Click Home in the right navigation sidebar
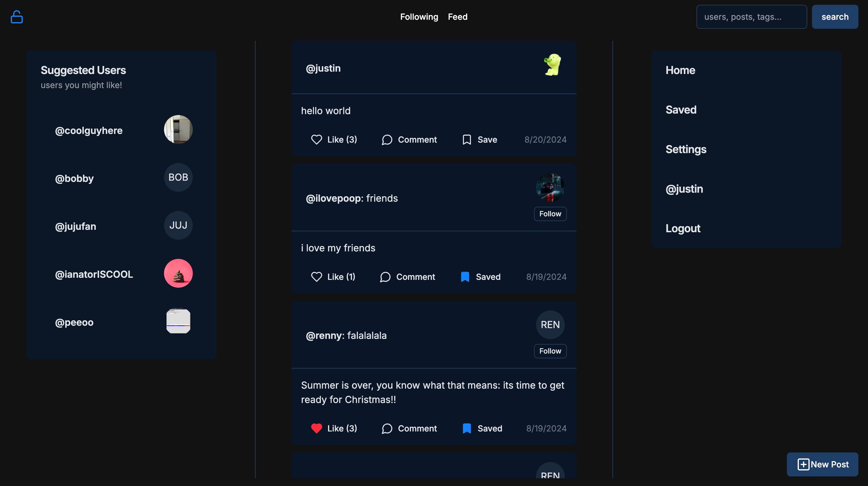This screenshot has width=868, height=486. point(680,70)
